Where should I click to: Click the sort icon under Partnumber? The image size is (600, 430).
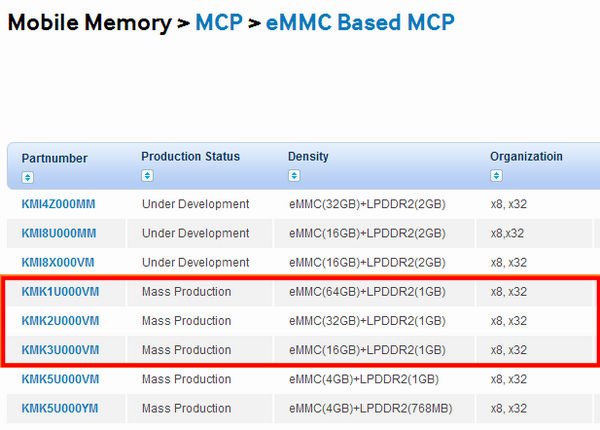[28, 178]
